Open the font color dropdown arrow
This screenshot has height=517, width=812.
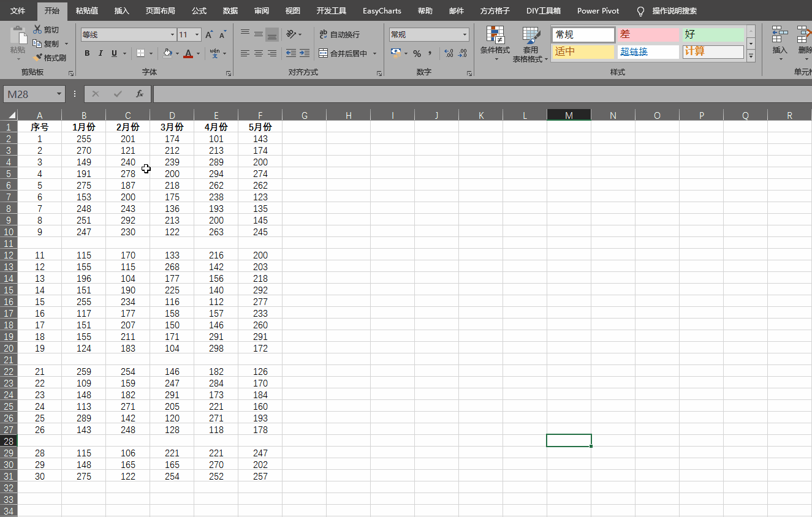pyautogui.click(x=199, y=54)
